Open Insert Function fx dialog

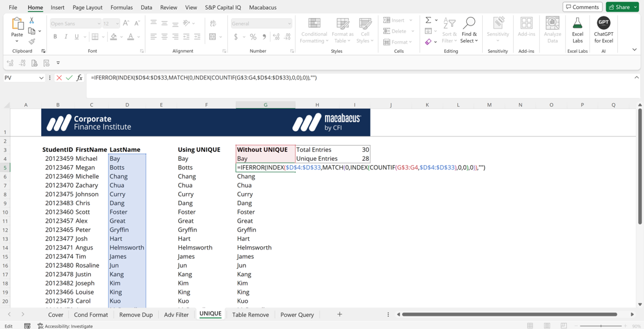[x=79, y=78]
